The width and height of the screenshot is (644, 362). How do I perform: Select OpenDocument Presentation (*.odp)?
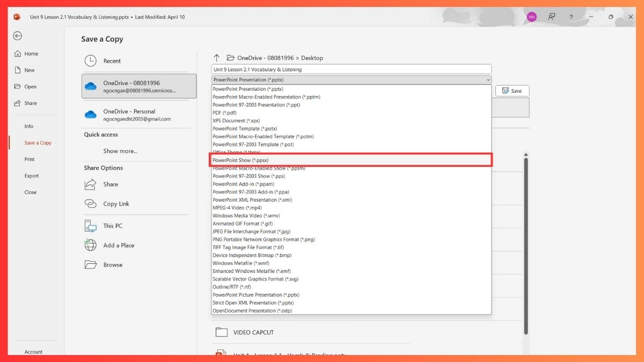pyautogui.click(x=352, y=311)
